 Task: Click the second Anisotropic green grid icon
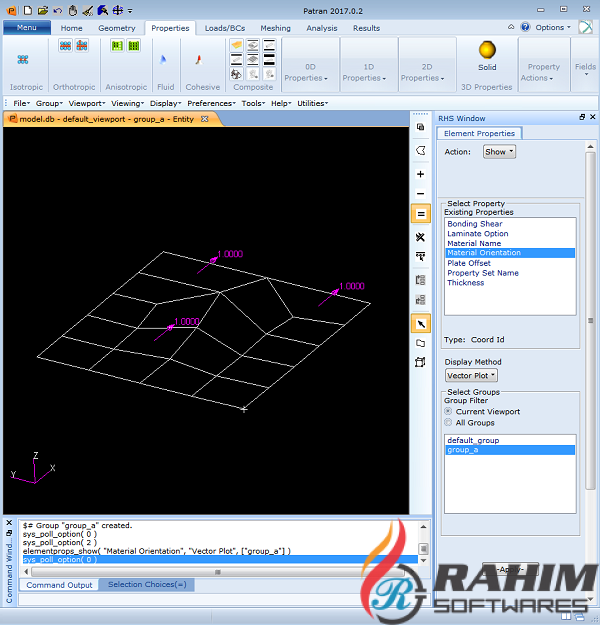134,46
